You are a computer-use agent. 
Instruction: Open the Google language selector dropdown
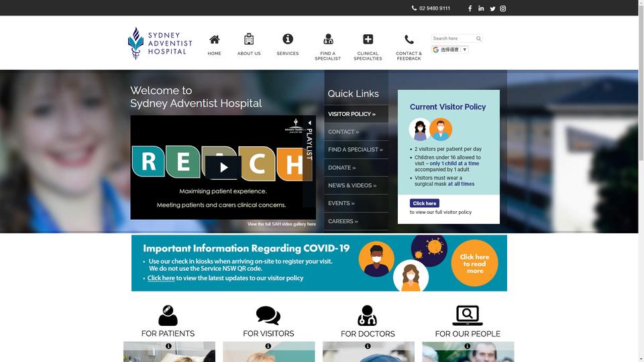449,50
